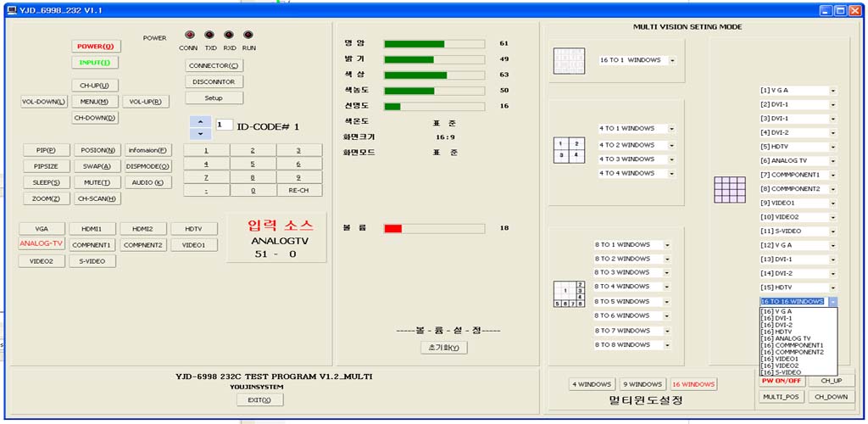Increase ID-CODE with the up arrow
Viewport: 868px width, 424px height.
coord(199,120)
